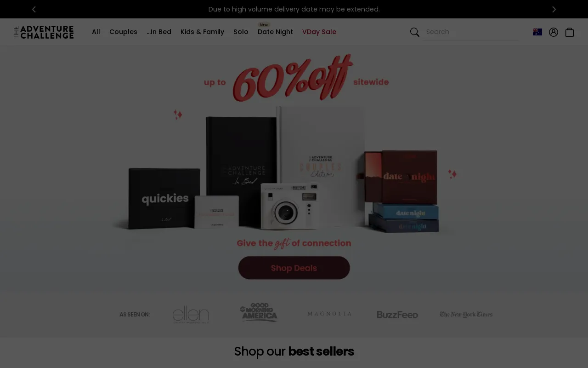Click the BuzzFeed logo
Viewport: 588px width, 368px height.
[x=397, y=315]
